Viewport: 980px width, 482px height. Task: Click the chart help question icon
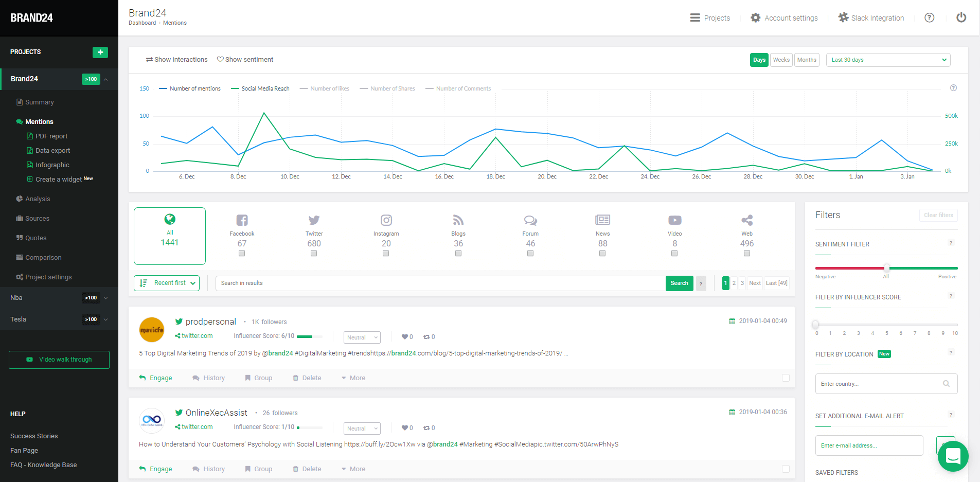tap(953, 88)
